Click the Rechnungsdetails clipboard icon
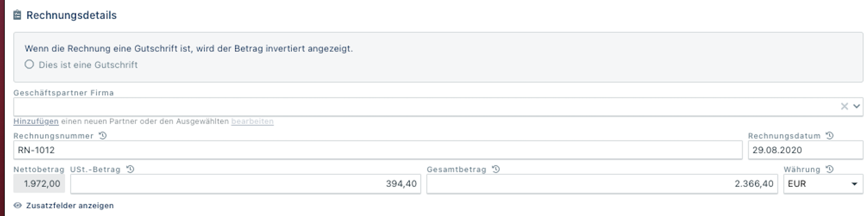Screen dimensions: 868x216 pos(17,16)
